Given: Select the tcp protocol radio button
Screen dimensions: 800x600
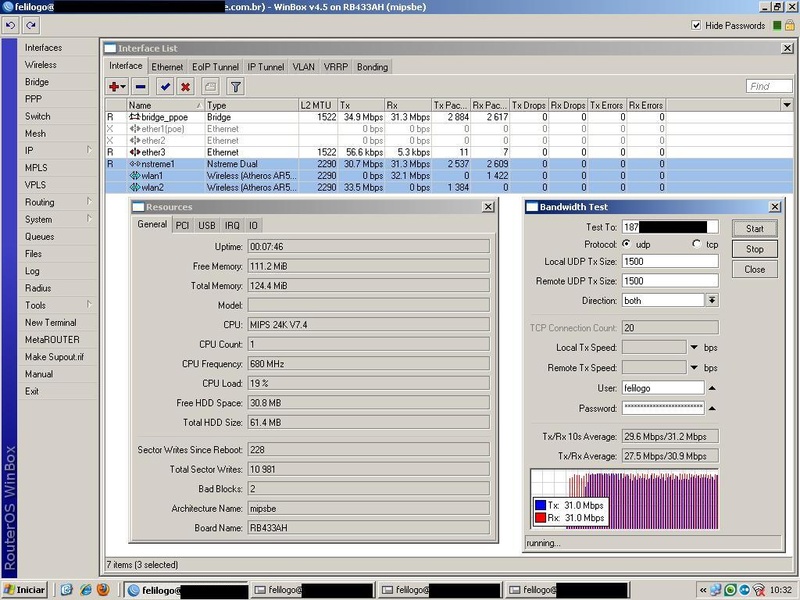Looking at the screenshot, I should [697, 244].
